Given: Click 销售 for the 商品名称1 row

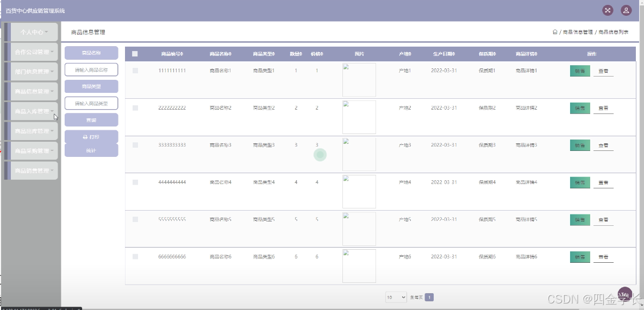Looking at the screenshot, I should coord(580,71).
